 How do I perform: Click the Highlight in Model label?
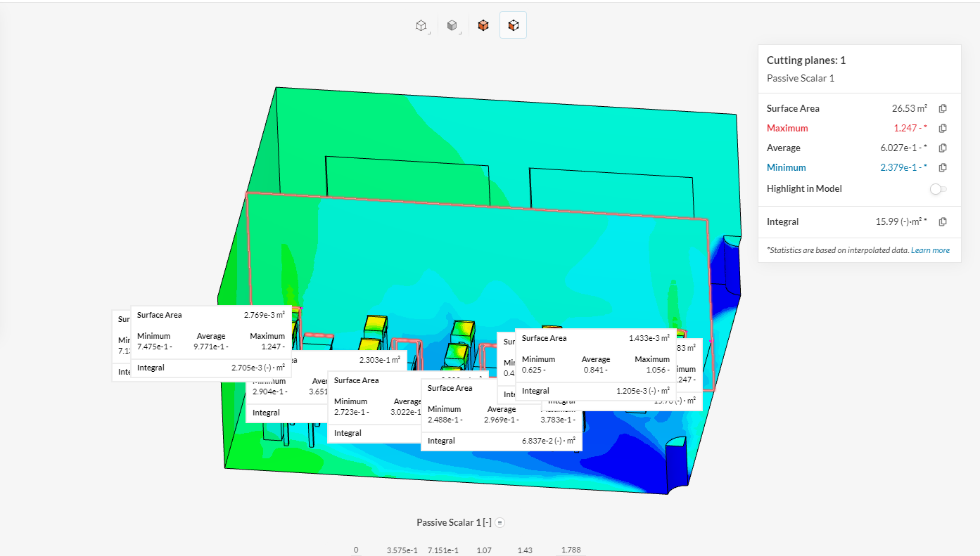pyautogui.click(x=804, y=188)
